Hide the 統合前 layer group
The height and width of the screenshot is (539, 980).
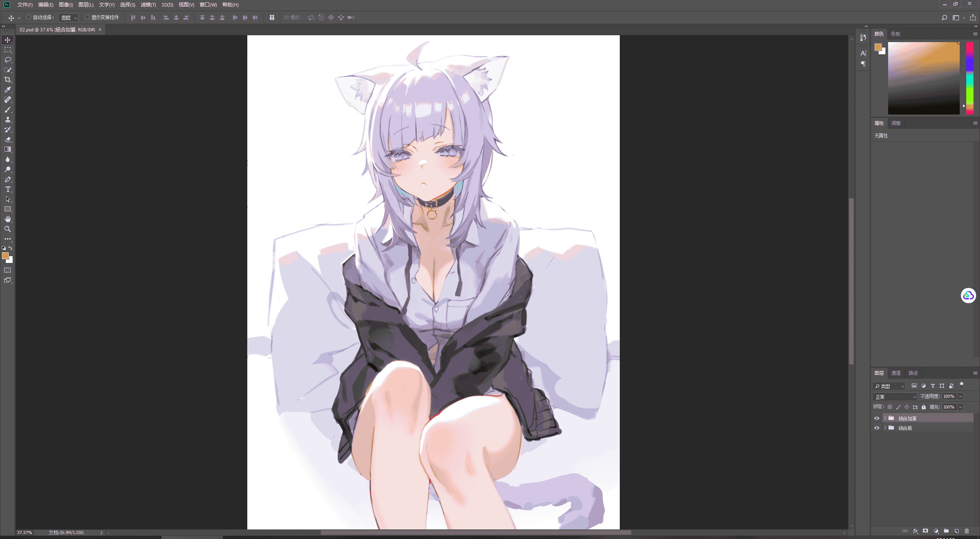pyautogui.click(x=877, y=428)
